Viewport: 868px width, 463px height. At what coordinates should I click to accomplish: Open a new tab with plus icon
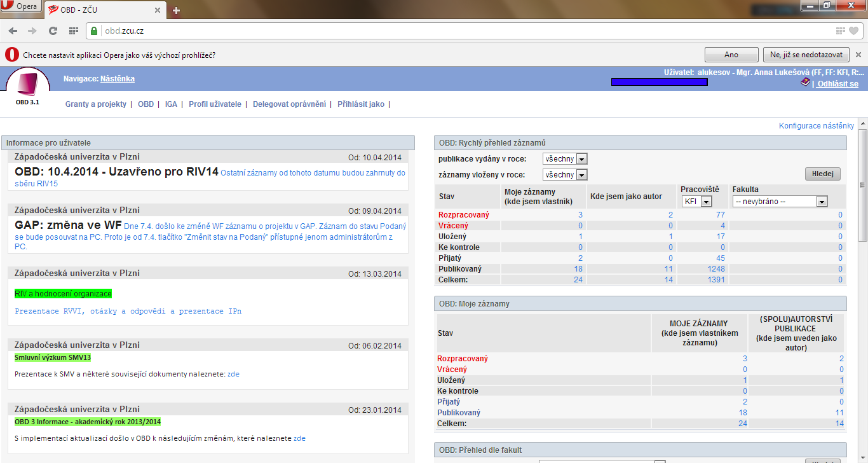[176, 10]
